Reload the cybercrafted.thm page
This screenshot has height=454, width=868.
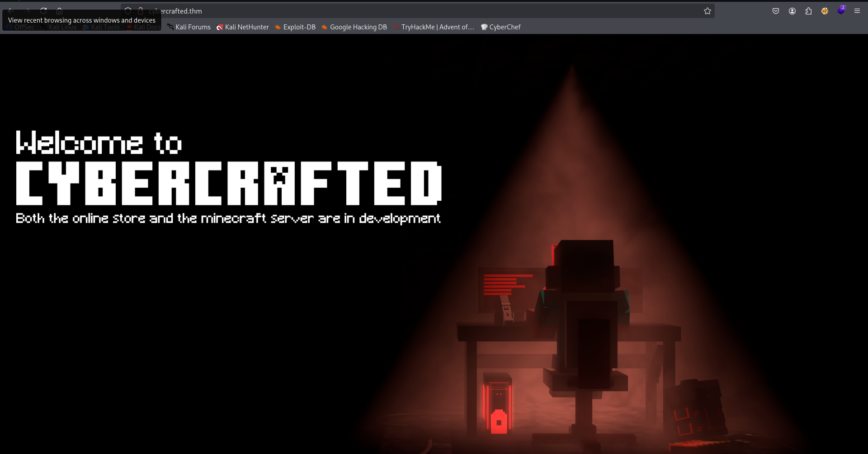[x=44, y=11]
